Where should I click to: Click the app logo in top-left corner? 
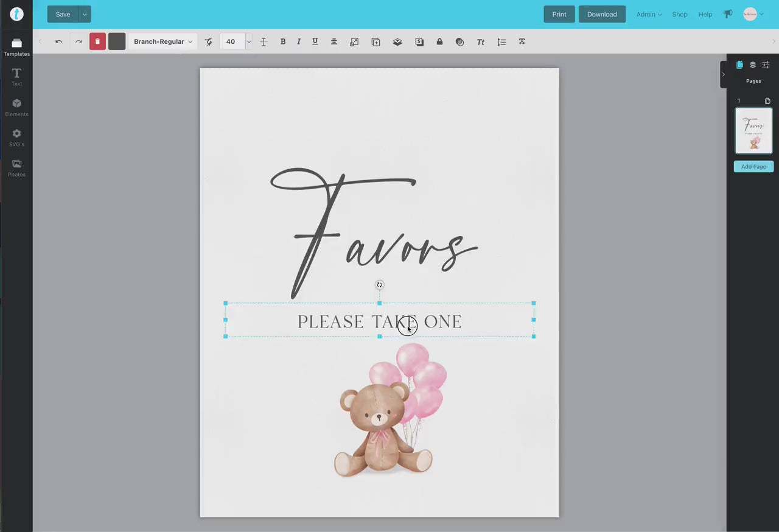16,14
